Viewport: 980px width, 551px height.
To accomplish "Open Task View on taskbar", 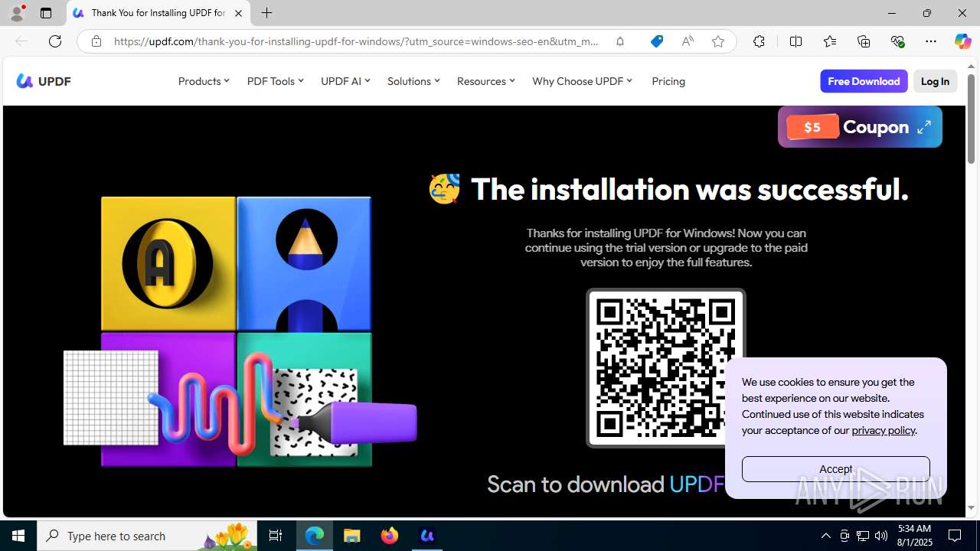I will click(x=276, y=536).
